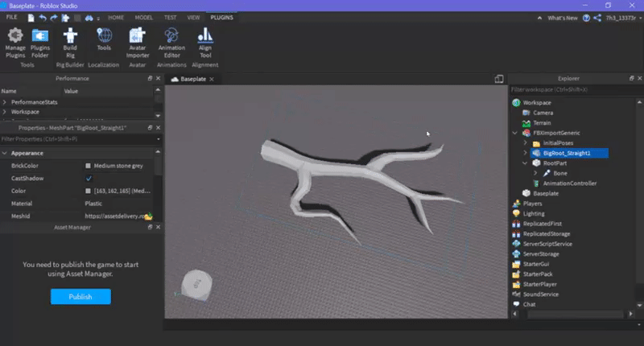This screenshot has height=346, width=644.
Task: Expand InitialPoses folder
Action: coord(526,143)
